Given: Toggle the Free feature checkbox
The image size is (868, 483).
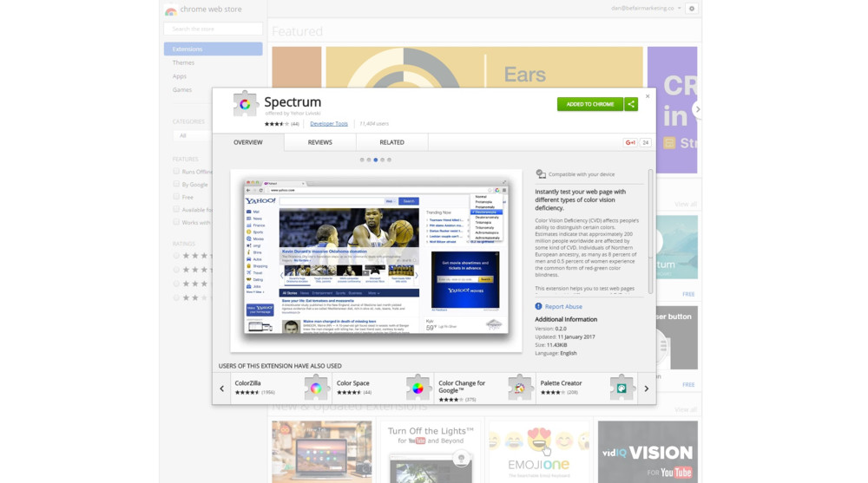Looking at the screenshot, I should point(176,197).
